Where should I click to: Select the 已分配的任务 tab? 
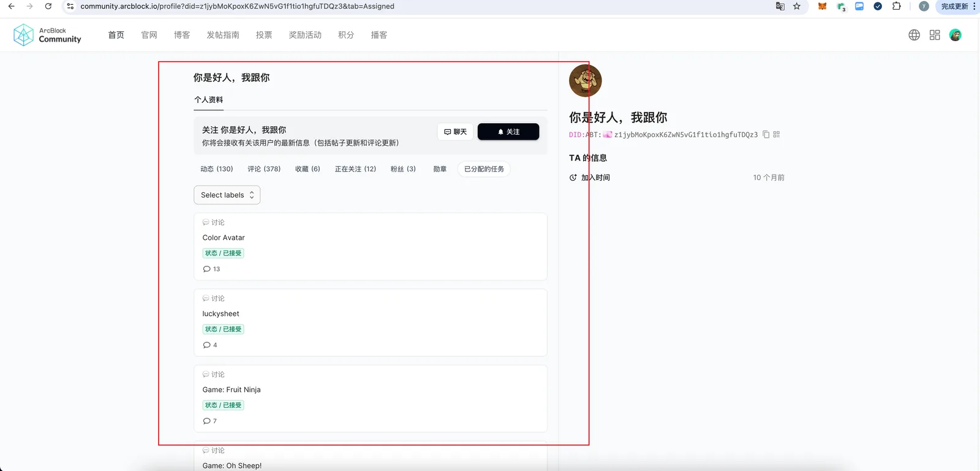[484, 169]
